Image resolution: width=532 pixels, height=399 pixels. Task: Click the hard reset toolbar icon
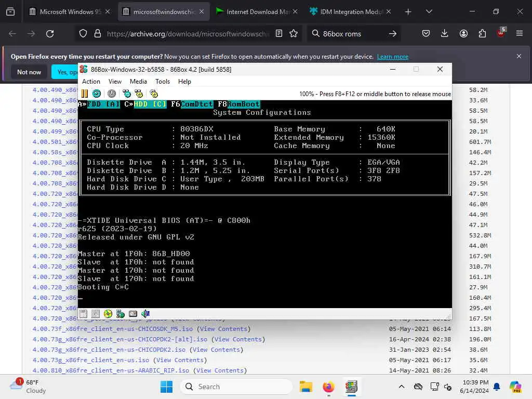pyautogui.click(x=96, y=94)
